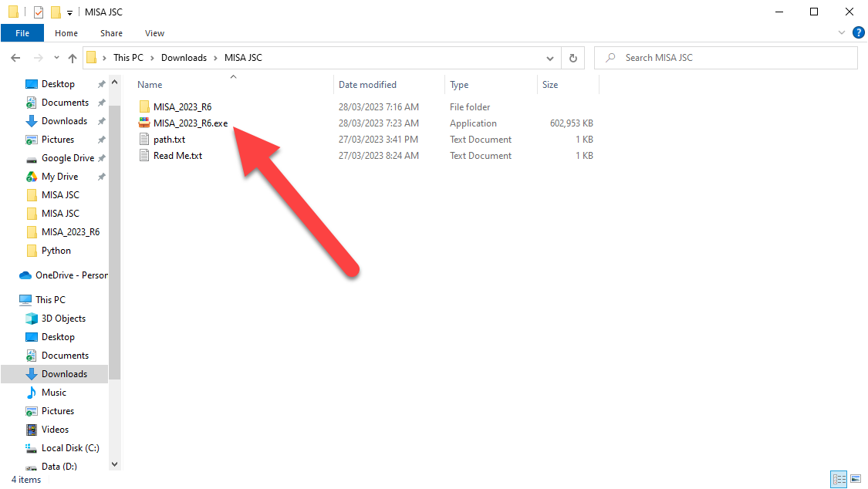Open pinned Documents in Quick access
Image resolution: width=868 pixels, height=489 pixels.
[65, 103]
